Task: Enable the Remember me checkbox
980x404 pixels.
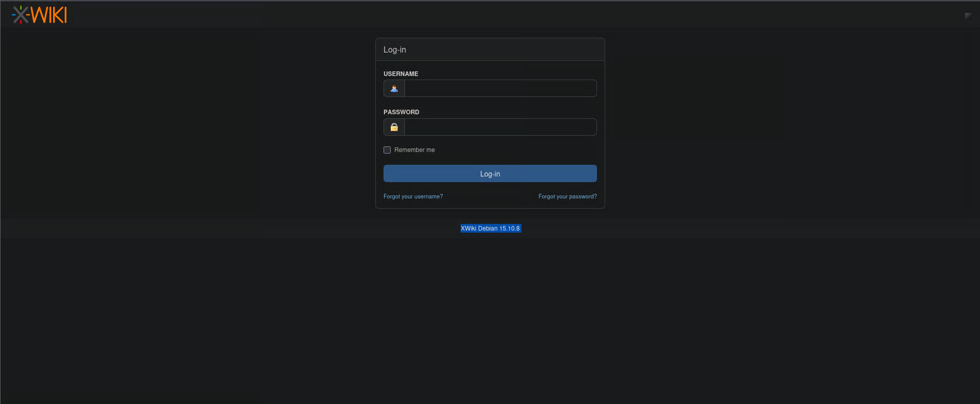Action: [x=387, y=150]
